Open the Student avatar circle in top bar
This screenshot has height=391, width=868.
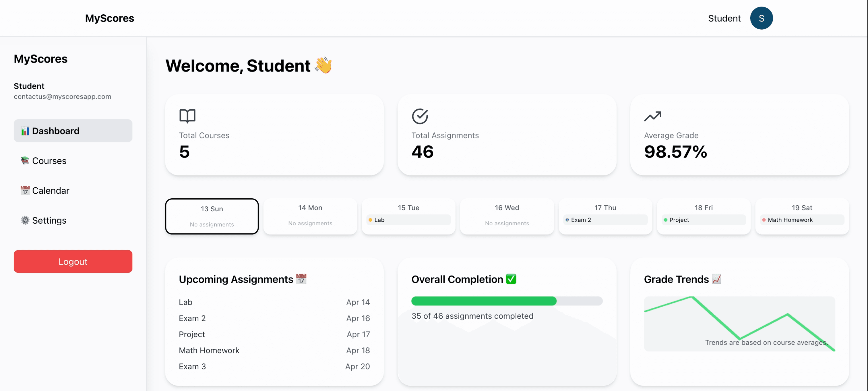click(x=762, y=18)
